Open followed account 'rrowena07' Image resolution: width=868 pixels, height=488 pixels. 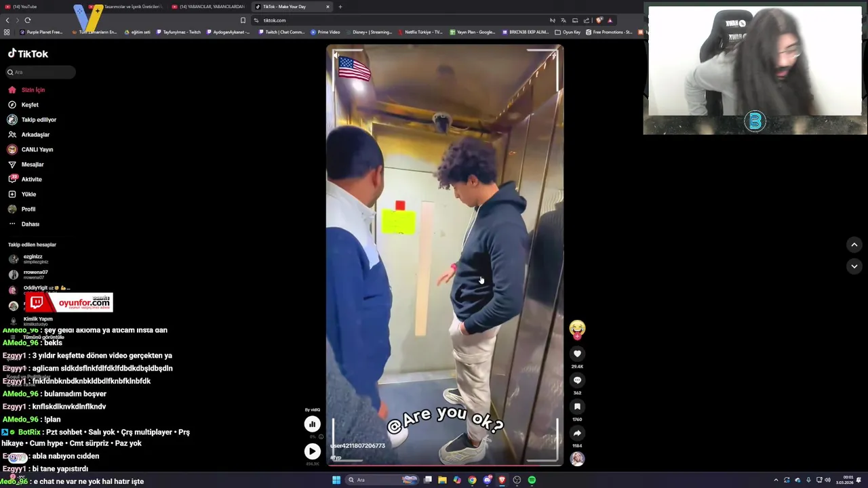coord(28,274)
